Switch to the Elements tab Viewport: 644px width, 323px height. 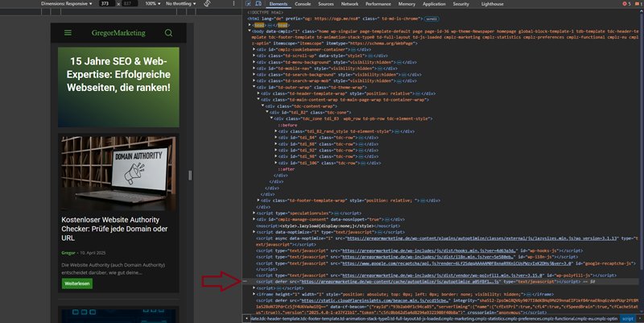[x=279, y=4]
